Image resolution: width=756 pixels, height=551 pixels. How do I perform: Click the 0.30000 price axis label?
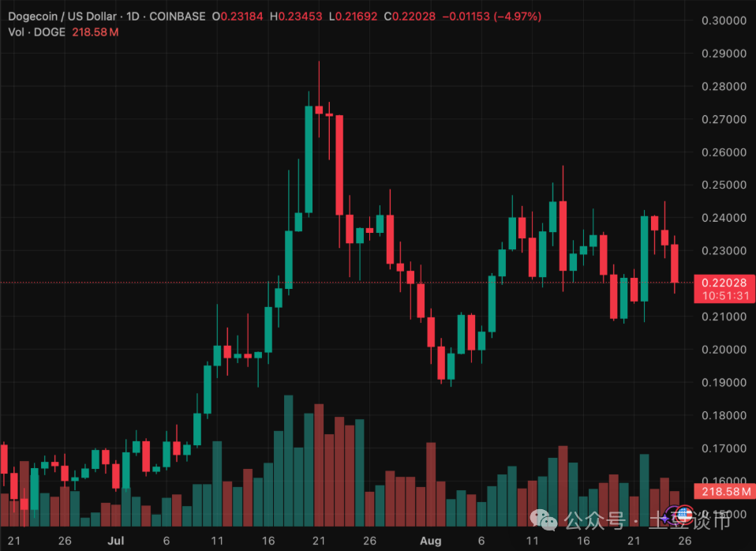724,21
